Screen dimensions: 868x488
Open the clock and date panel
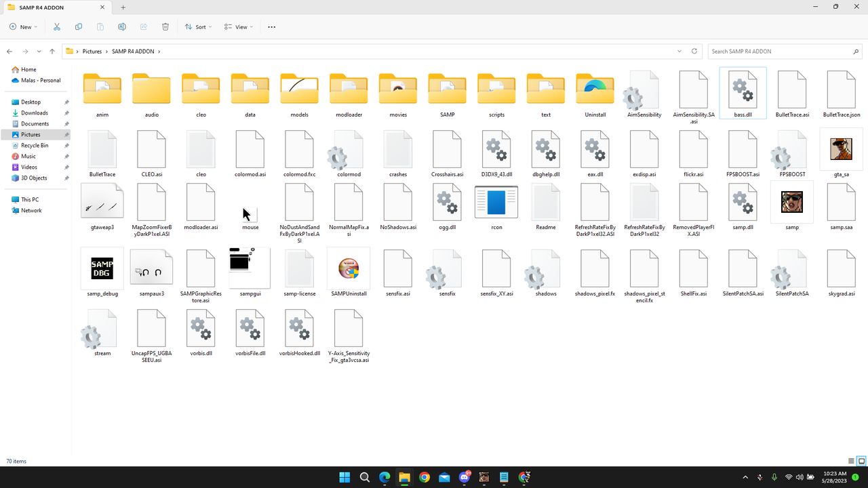(835, 477)
